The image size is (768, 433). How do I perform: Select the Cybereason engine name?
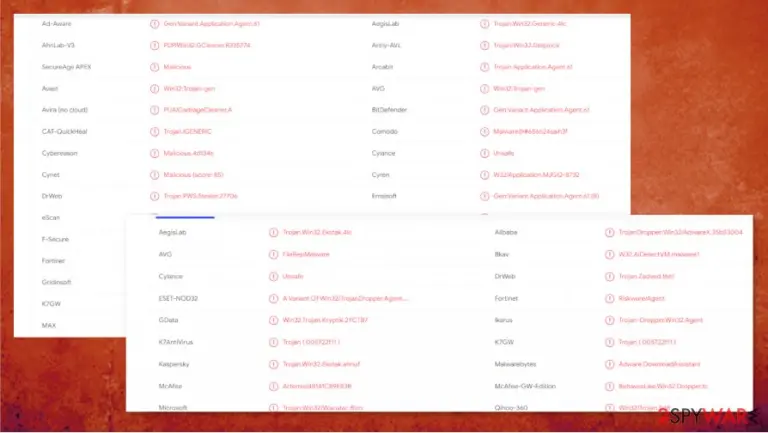[x=59, y=153]
